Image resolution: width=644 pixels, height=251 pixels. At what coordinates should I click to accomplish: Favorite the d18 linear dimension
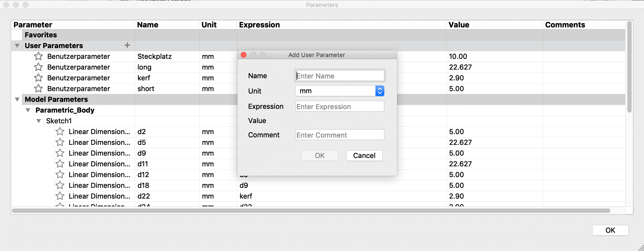pyautogui.click(x=60, y=185)
